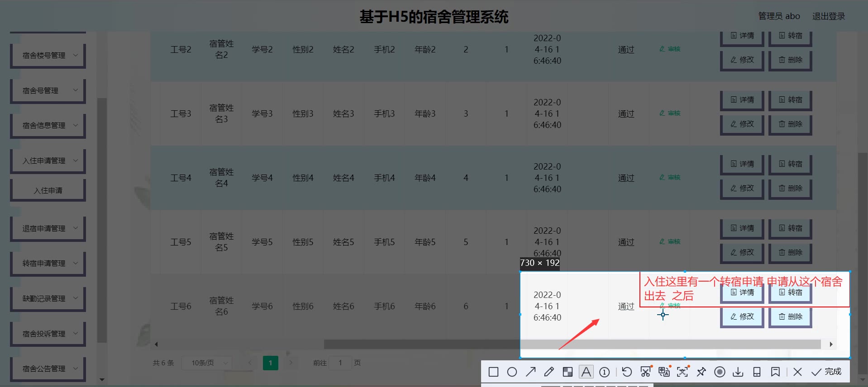This screenshot has height=387, width=868.
Task: Open the 10条/页 page size dropdown
Action: click(x=207, y=363)
